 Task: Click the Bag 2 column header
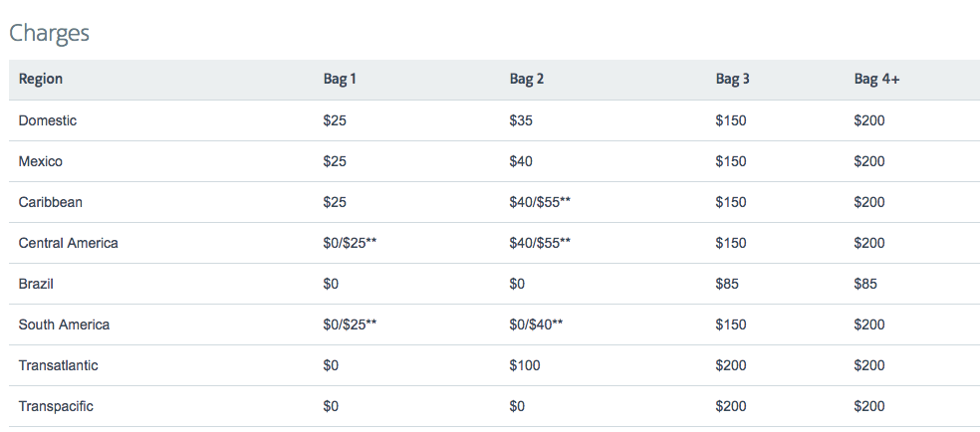pyautogui.click(x=527, y=80)
